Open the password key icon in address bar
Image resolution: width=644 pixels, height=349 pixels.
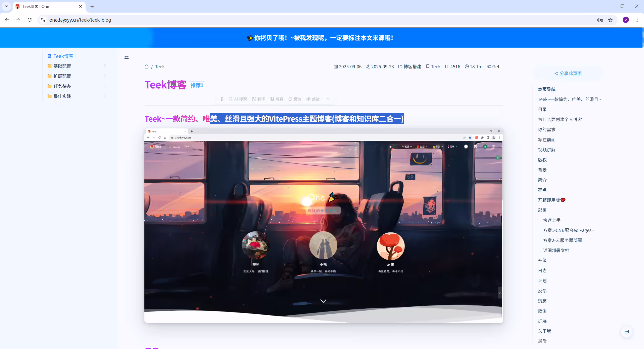(x=600, y=20)
